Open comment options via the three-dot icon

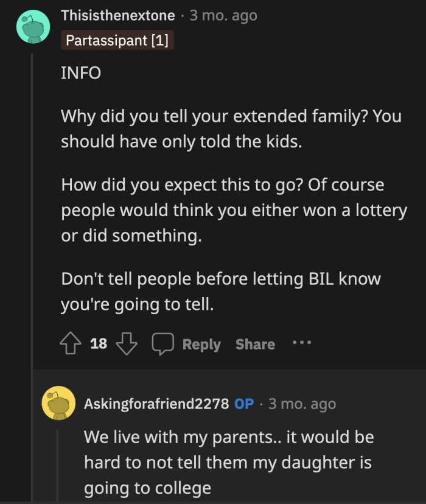pos(302,343)
